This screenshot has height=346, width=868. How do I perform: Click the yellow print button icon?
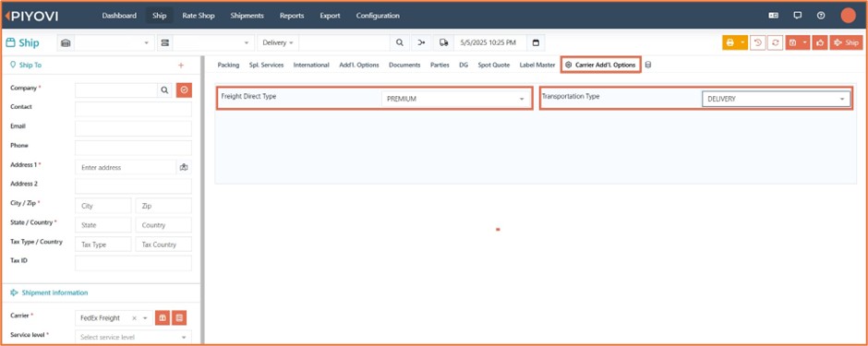(x=729, y=42)
